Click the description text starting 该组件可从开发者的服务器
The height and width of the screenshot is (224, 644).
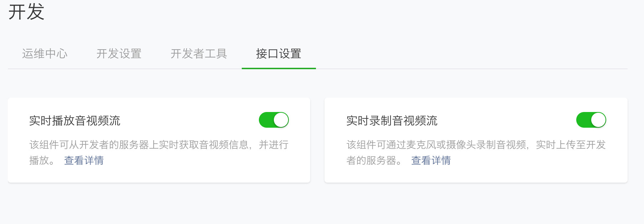159,152
